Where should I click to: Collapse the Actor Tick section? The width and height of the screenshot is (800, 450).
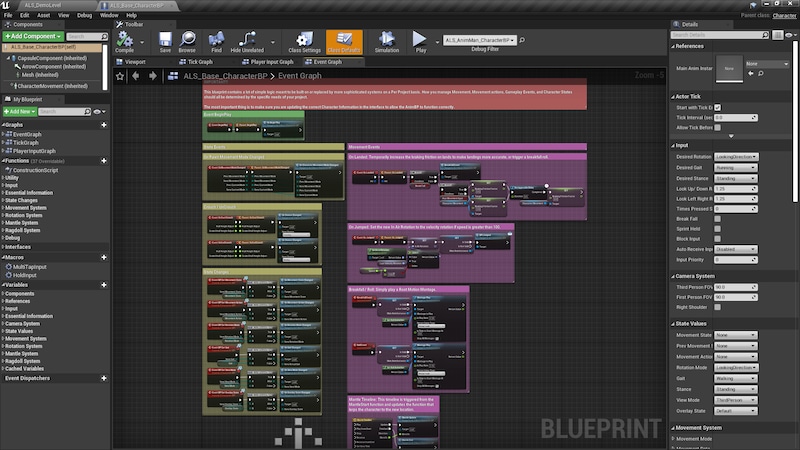(x=673, y=96)
